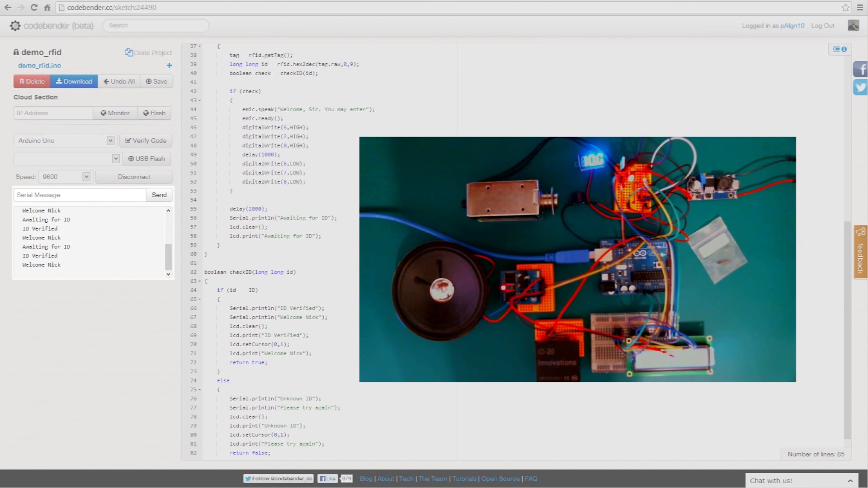Collapse code fold arrow at line 75
Viewport: 868px width, 488px height.
[200, 390]
